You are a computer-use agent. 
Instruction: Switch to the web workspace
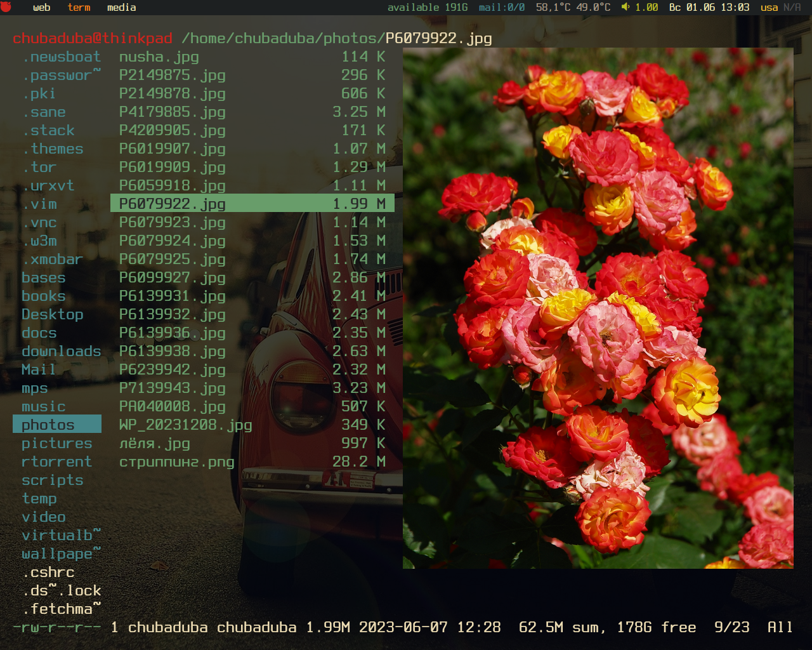pyautogui.click(x=41, y=8)
